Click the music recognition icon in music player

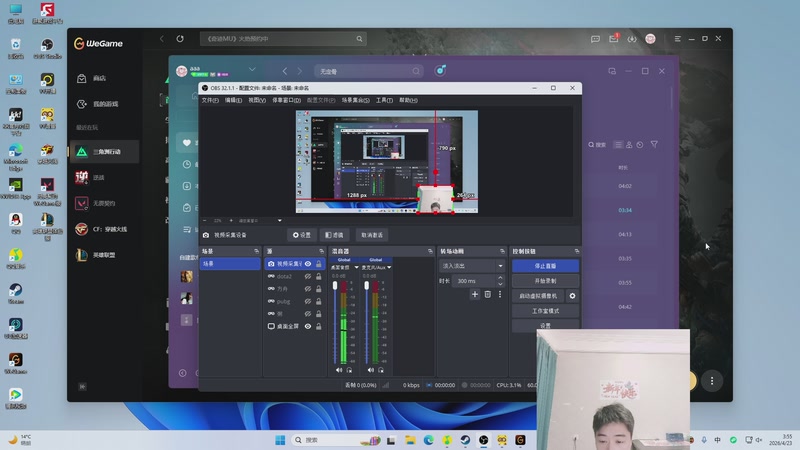coord(440,70)
